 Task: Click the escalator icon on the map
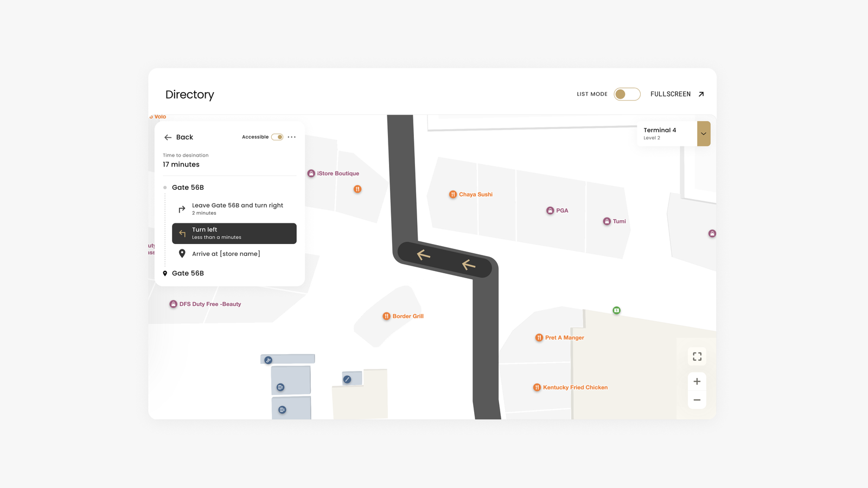268,360
